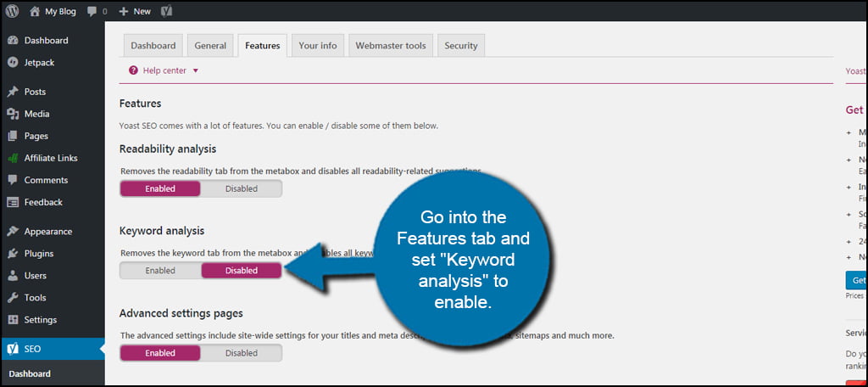
Task: Click the Pages sidebar icon
Action: 14,136
